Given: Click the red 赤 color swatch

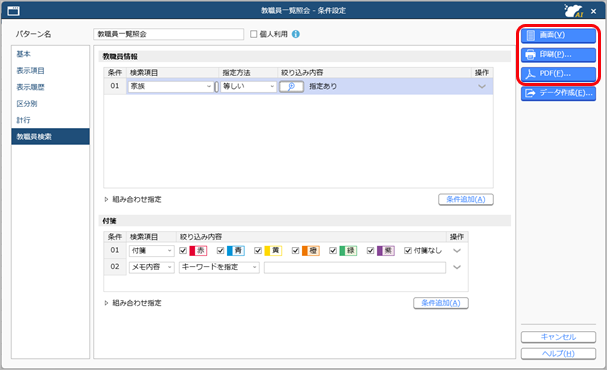Looking at the screenshot, I should click(198, 251).
